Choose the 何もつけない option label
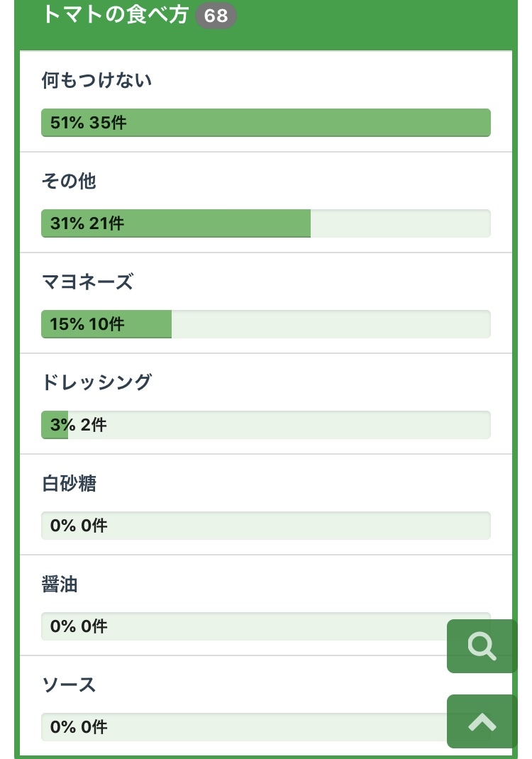This screenshot has height=759, width=532. point(96,81)
